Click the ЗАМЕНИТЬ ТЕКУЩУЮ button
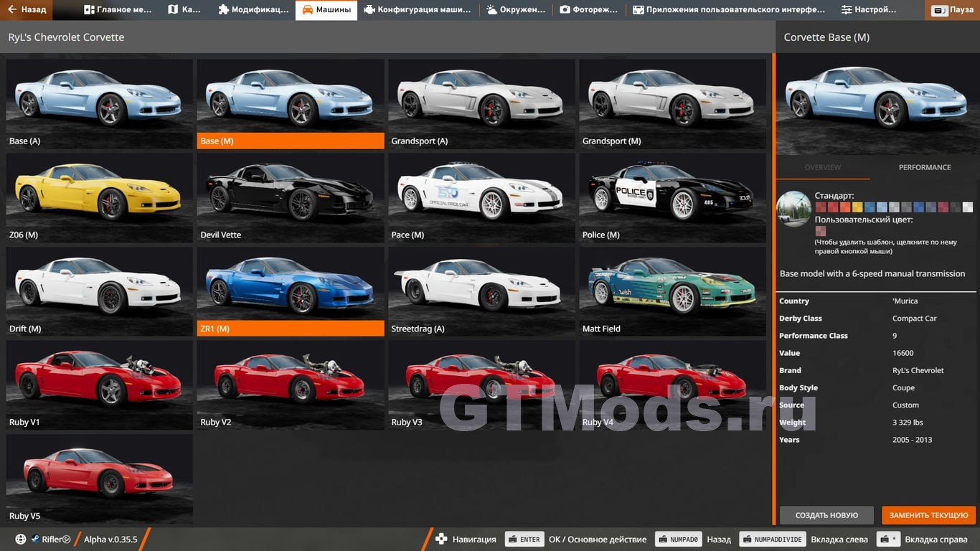The image size is (980, 551). tap(929, 515)
